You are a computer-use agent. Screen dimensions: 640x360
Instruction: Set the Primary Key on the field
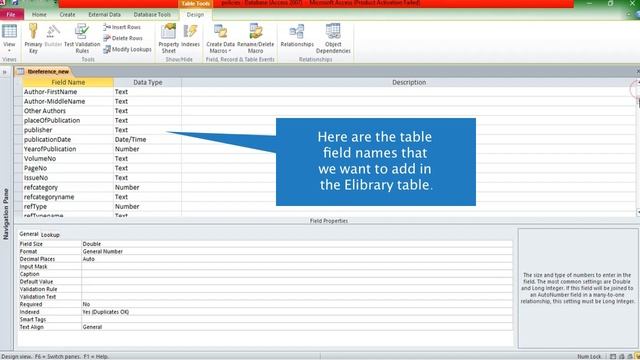[x=33, y=39]
